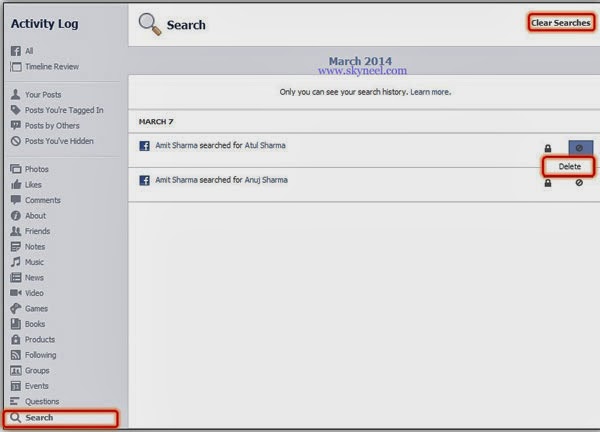Open Timeline Review in sidebar
Image resolution: width=600 pixels, height=432 pixels.
[52, 67]
